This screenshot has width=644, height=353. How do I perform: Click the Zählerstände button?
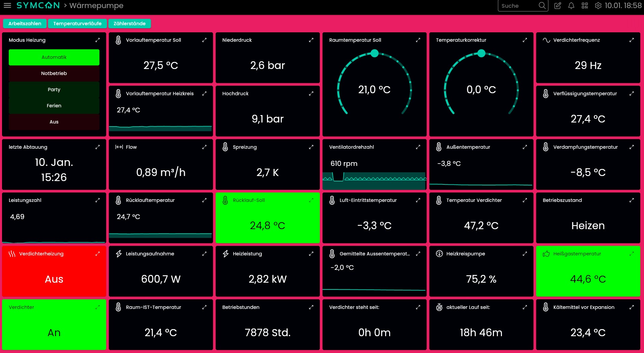tap(129, 24)
